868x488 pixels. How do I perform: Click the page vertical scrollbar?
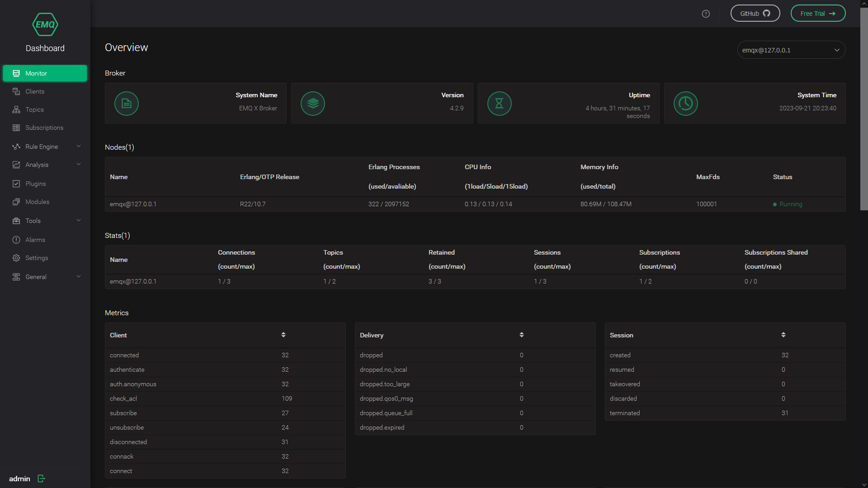[x=864, y=109]
